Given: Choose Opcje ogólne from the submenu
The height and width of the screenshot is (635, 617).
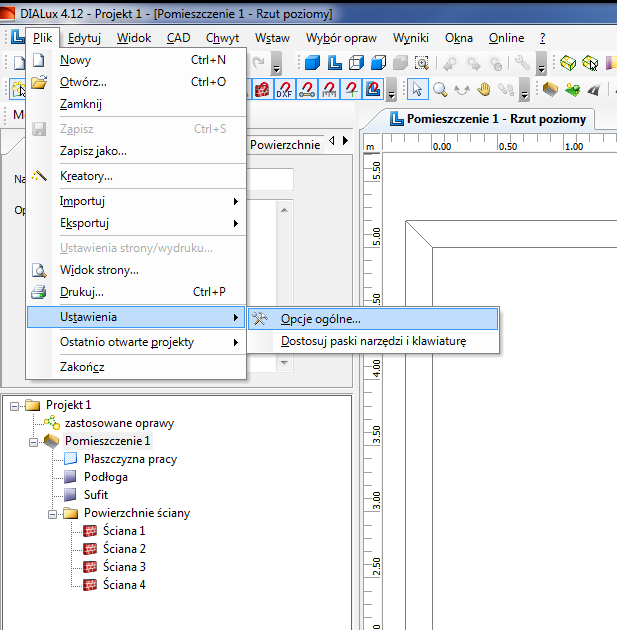Looking at the screenshot, I should point(321,319).
